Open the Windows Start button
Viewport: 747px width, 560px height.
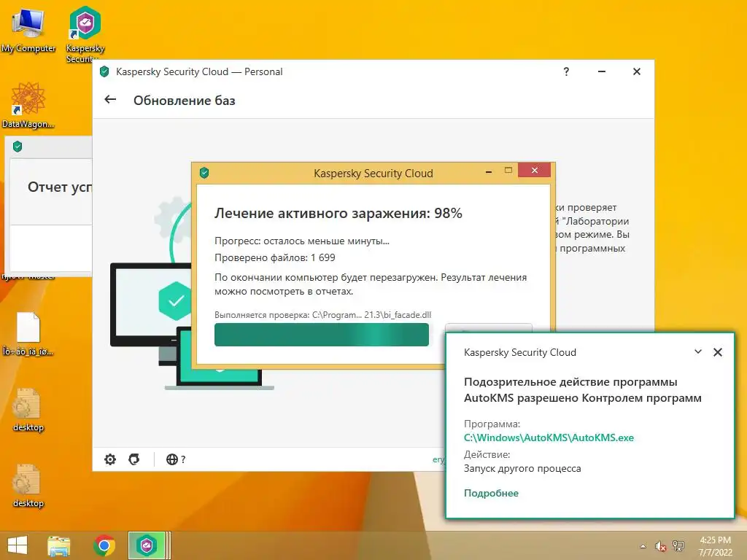tap(18, 545)
